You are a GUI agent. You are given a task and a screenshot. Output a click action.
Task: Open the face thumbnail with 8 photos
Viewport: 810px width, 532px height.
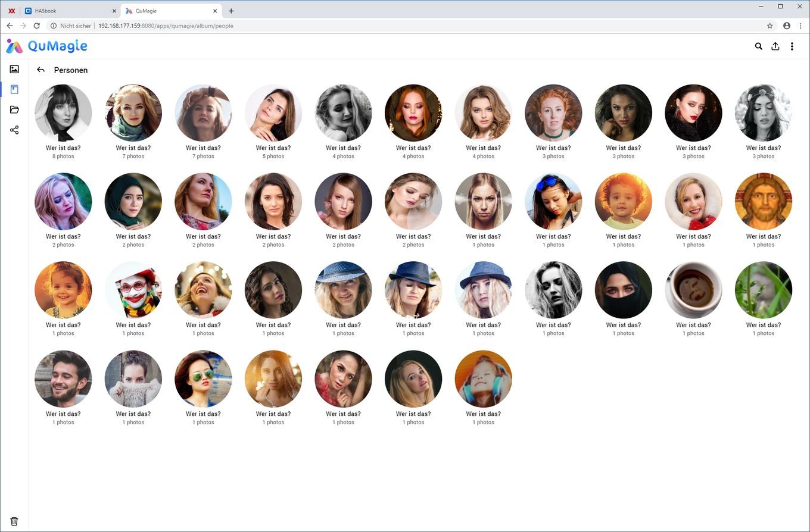(63, 112)
